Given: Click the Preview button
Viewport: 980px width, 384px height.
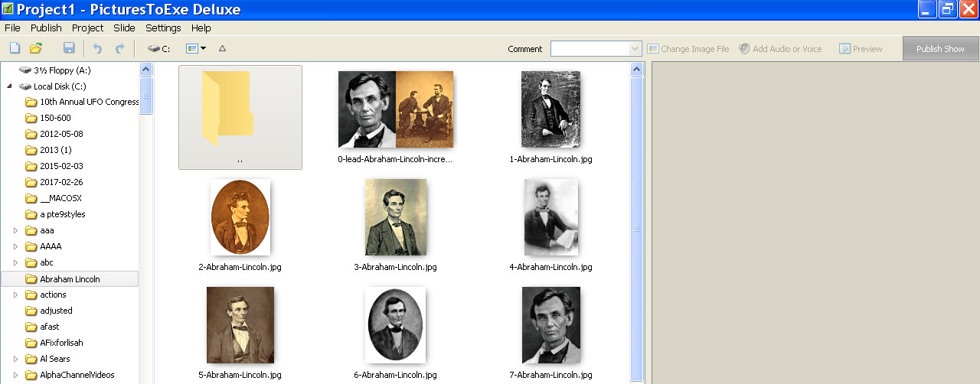Looking at the screenshot, I should 861,49.
